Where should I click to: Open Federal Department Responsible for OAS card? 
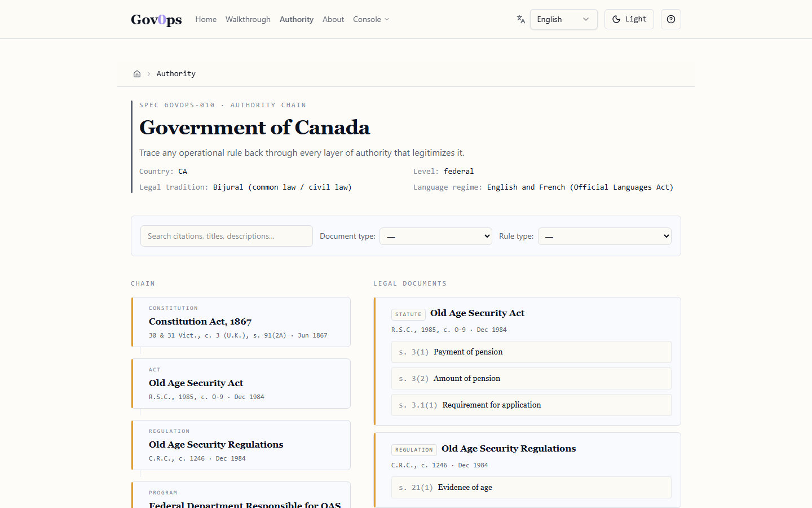click(241, 496)
